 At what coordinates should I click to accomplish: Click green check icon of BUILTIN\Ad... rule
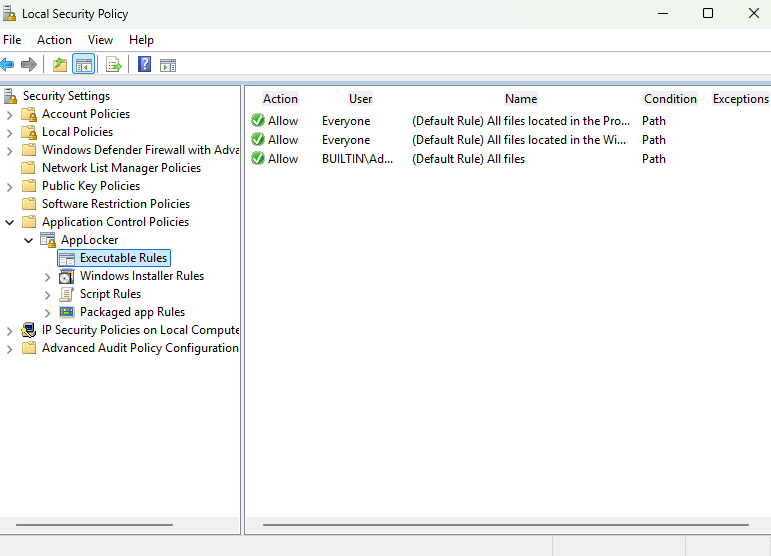(258, 159)
